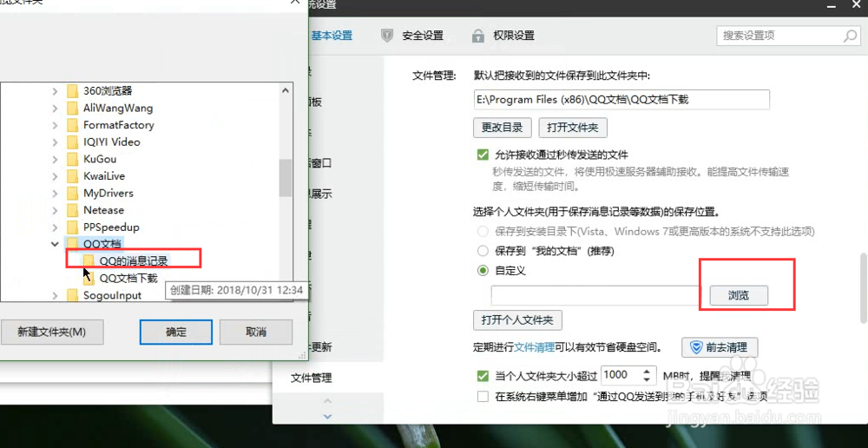Viewport: 868px width, 448px height.
Task: Select the PPSpeedup folder name
Action: tap(111, 227)
